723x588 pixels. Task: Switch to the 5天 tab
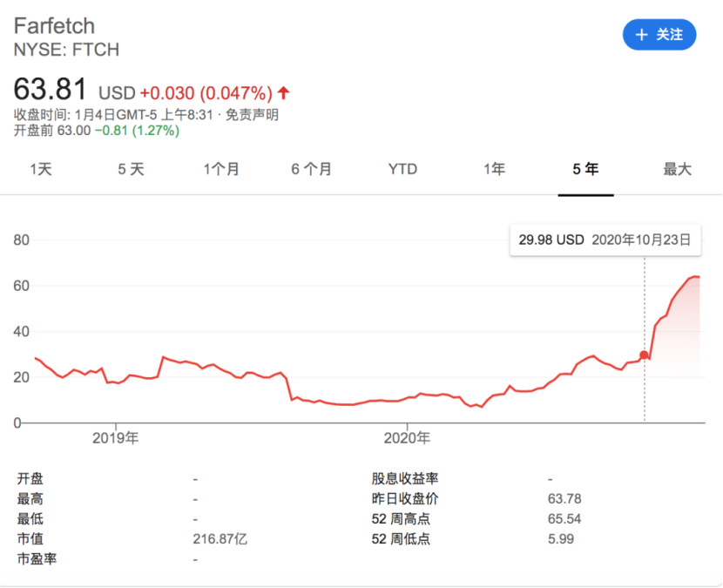coord(131,170)
